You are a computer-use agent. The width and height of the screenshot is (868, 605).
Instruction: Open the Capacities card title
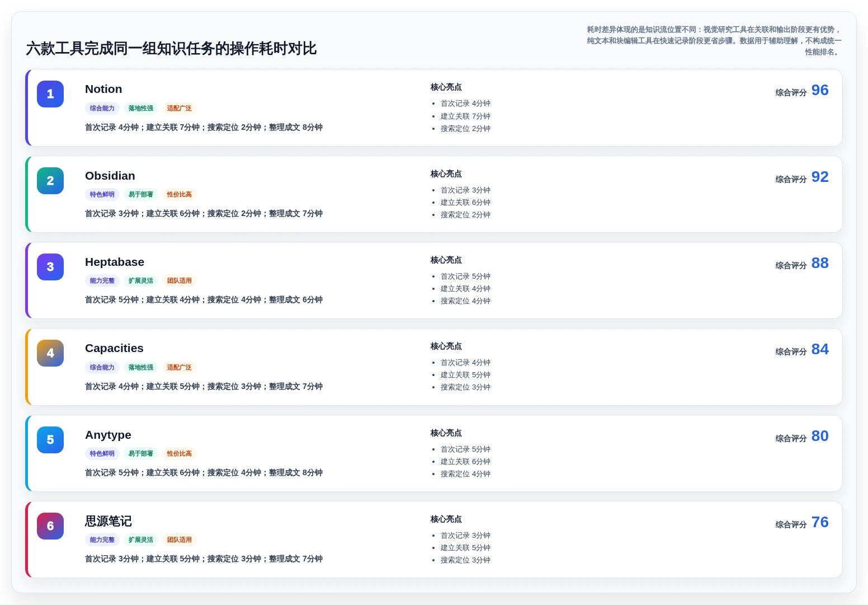click(x=114, y=348)
